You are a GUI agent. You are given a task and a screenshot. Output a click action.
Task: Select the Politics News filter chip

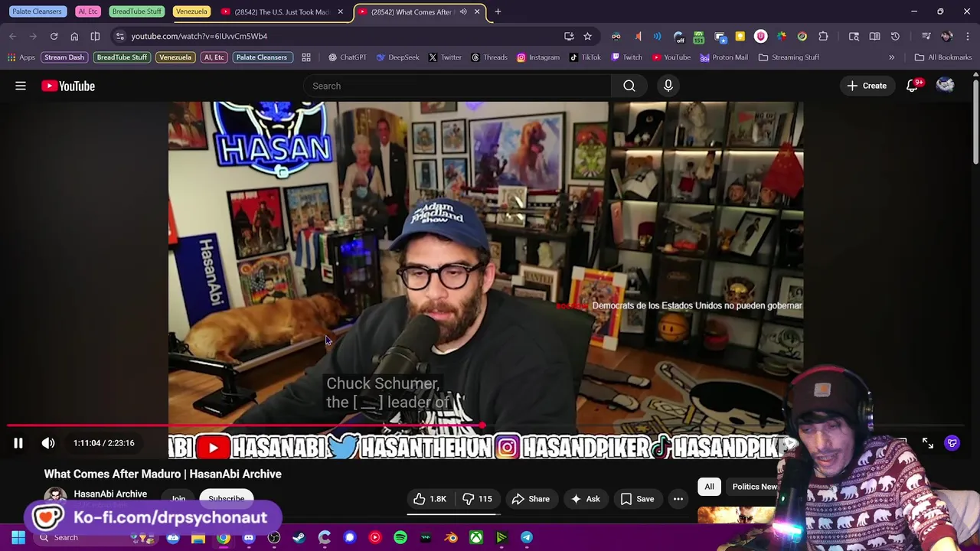point(754,487)
